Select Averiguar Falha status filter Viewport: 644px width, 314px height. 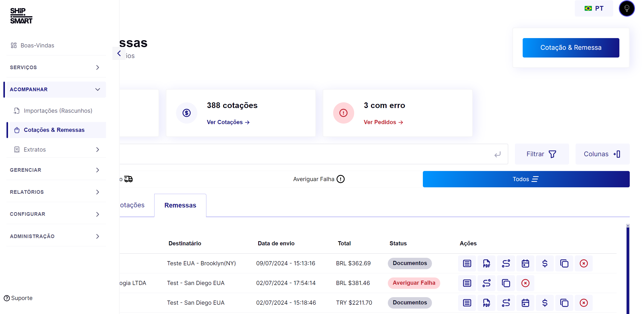click(x=319, y=179)
